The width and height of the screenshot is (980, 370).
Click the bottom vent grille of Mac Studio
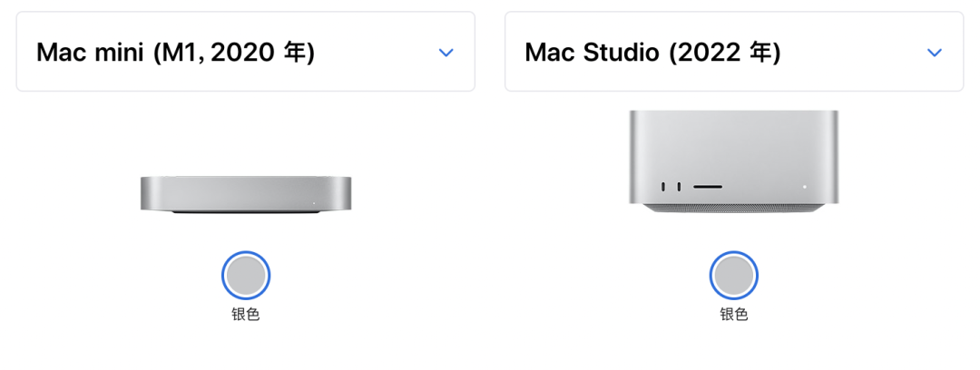(733, 208)
